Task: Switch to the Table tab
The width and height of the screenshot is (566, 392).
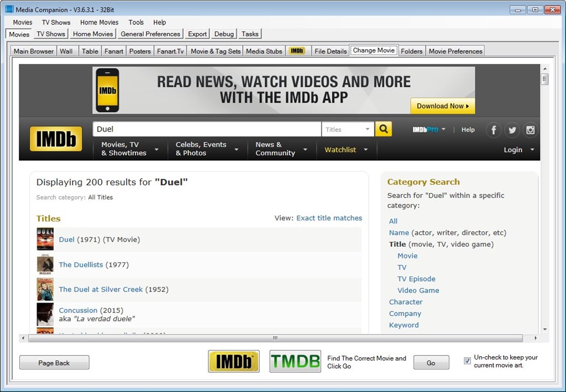Action: (90, 51)
